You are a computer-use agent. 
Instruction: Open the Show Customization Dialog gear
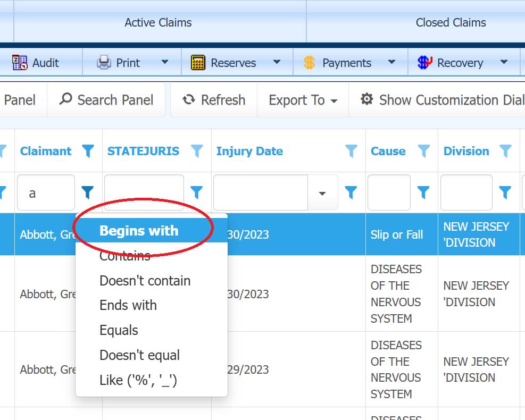coord(366,100)
